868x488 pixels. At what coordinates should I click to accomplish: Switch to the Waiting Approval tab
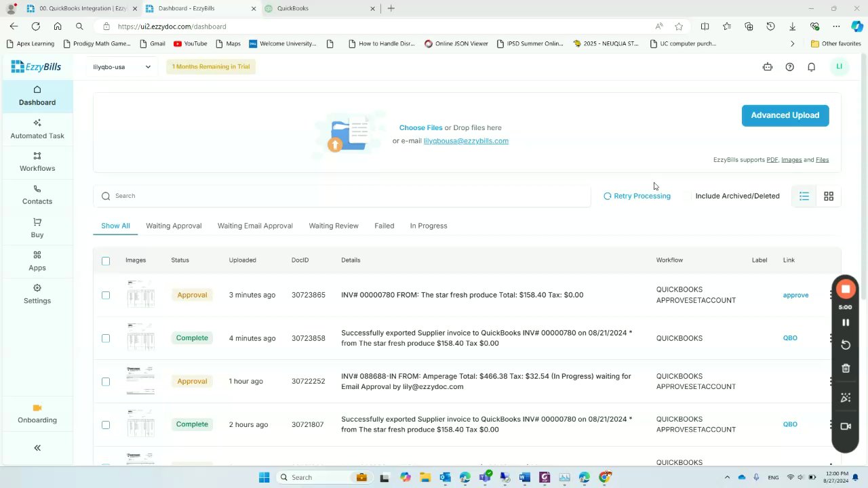pyautogui.click(x=174, y=226)
